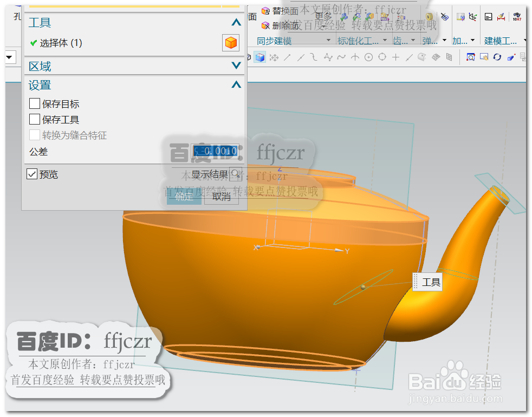Open dropdown arrow left of the dialog
The width and height of the screenshot is (532, 417).
9,57
